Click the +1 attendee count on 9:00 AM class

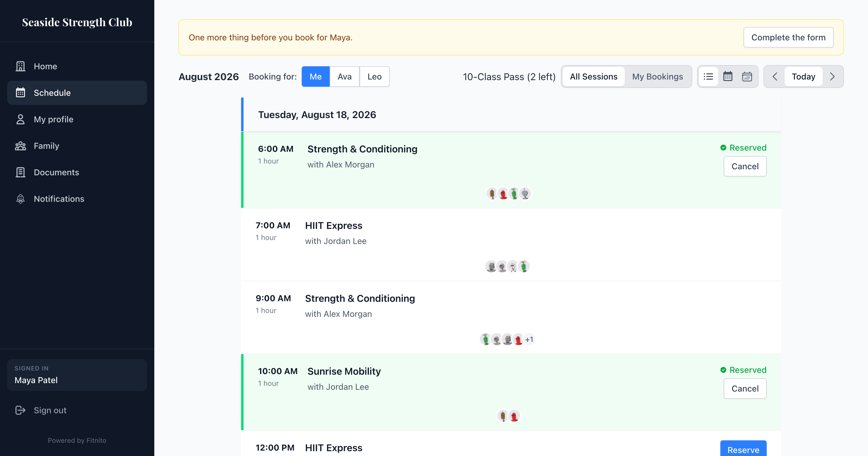click(529, 339)
